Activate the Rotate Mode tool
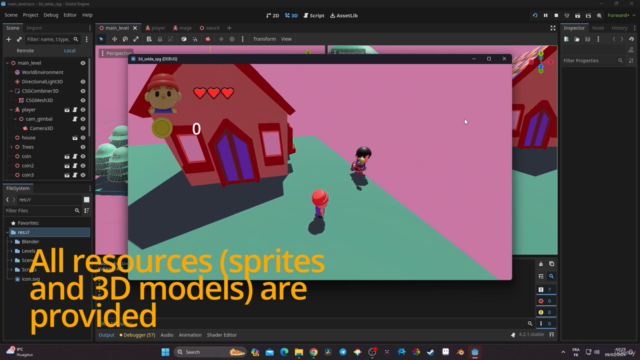The width and height of the screenshot is (640, 360). coord(125,39)
